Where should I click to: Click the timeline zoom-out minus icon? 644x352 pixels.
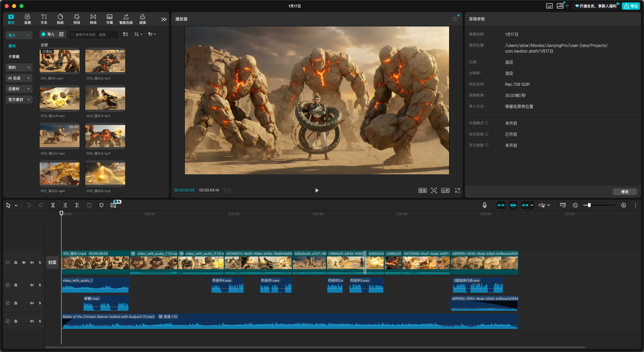pyautogui.click(x=575, y=205)
